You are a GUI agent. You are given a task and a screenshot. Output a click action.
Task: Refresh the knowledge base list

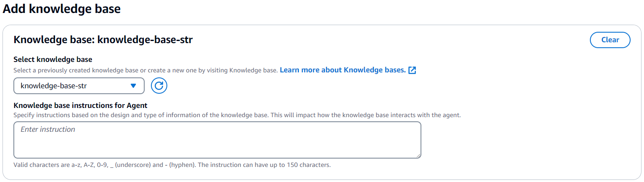(159, 86)
